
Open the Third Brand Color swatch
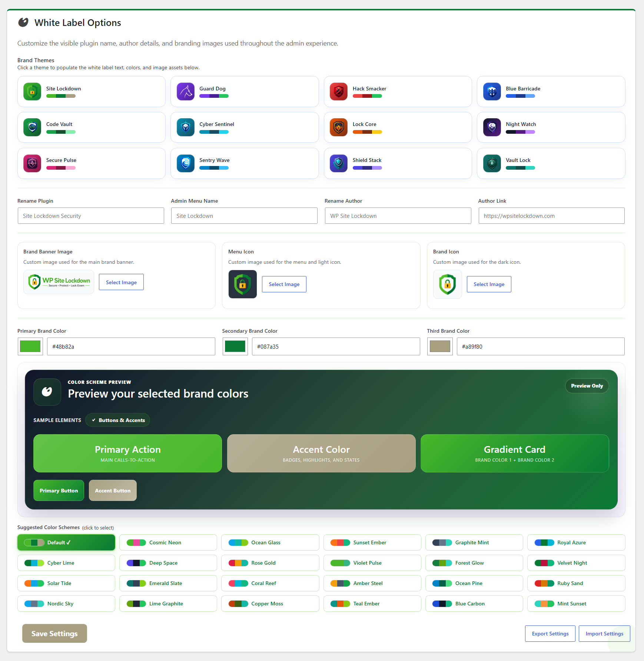point(440,346)
